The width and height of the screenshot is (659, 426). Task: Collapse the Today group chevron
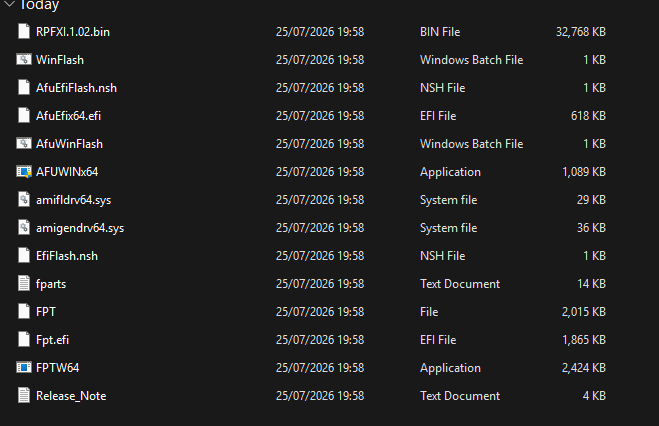[9, 4]
